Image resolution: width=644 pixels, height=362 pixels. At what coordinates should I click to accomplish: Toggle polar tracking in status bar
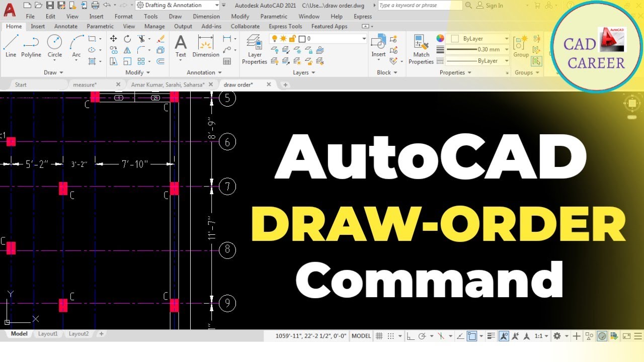click(x=422, y=336)
